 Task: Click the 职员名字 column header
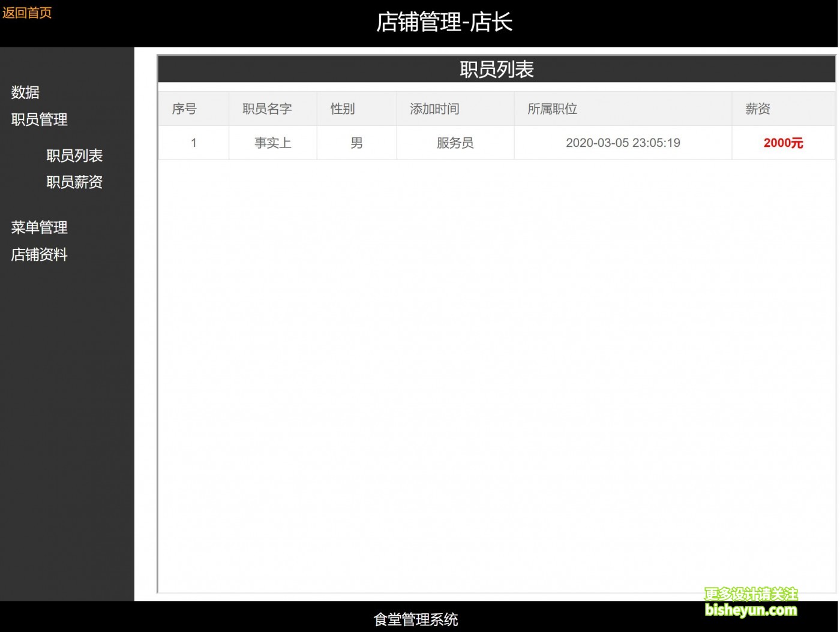[267, 109]
